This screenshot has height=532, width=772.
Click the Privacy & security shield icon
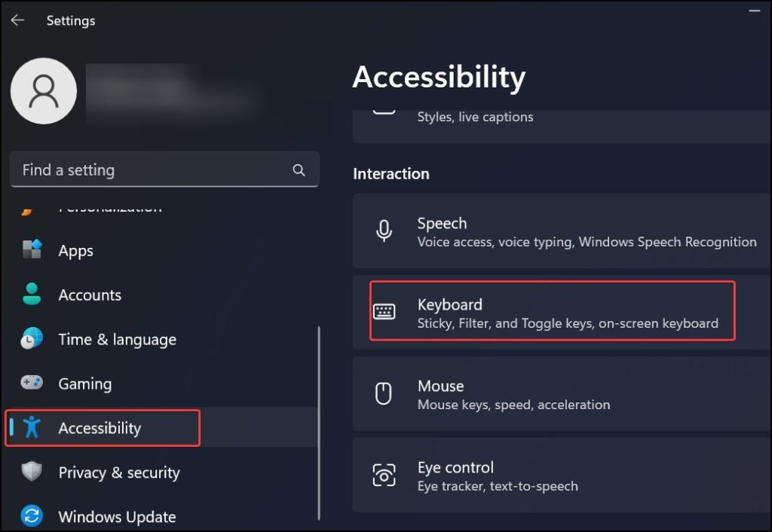click(32, 472)
